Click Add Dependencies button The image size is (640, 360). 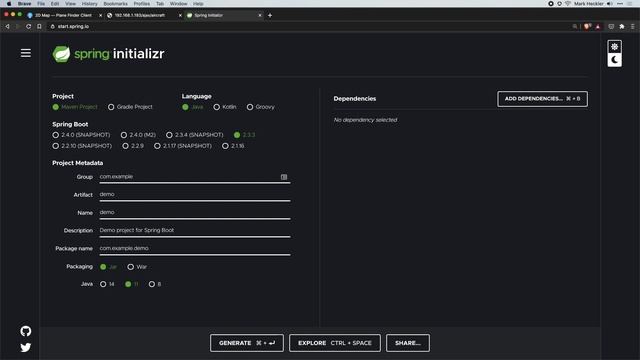click(542, 99)
